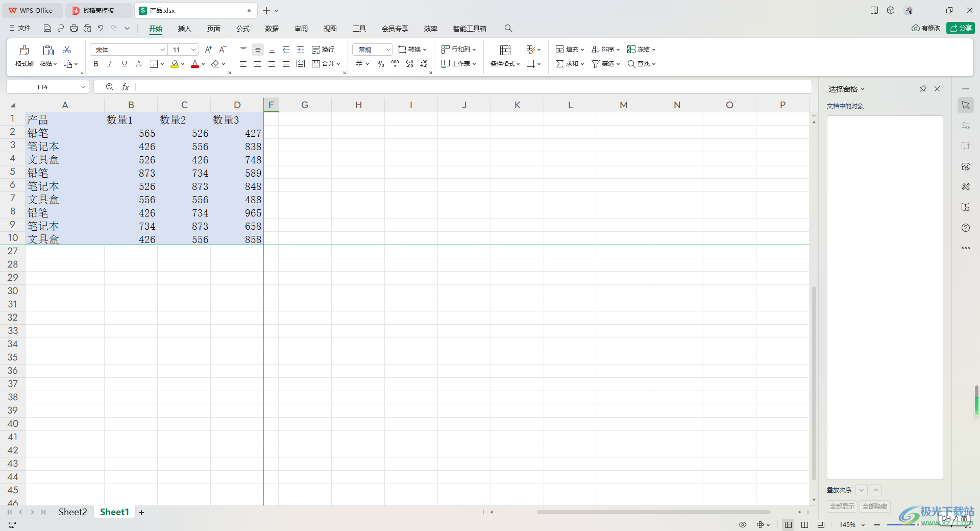
Task: Click the decrease decimal places icon
Action: tap(424, 64)
